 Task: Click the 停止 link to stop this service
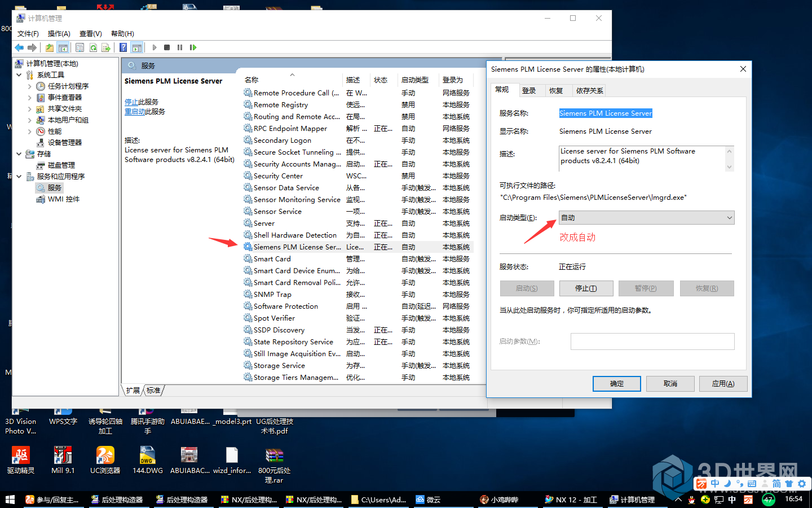[x=131, y=102]
